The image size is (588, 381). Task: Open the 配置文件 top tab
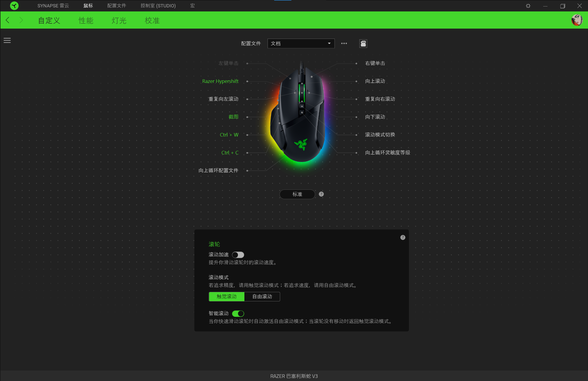click(117, 5)
